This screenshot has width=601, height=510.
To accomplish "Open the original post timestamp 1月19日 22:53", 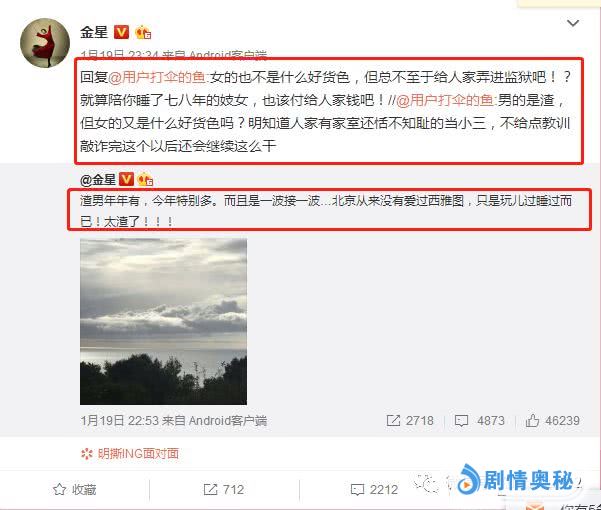I will coord(119,421).
